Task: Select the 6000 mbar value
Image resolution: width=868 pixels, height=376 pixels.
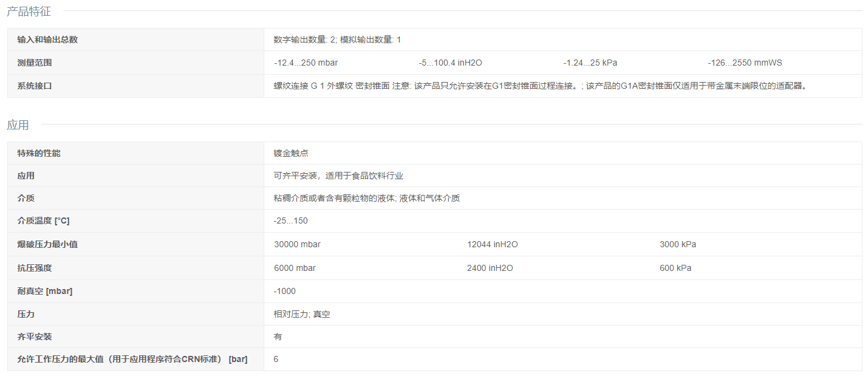Action: (295, 268)
